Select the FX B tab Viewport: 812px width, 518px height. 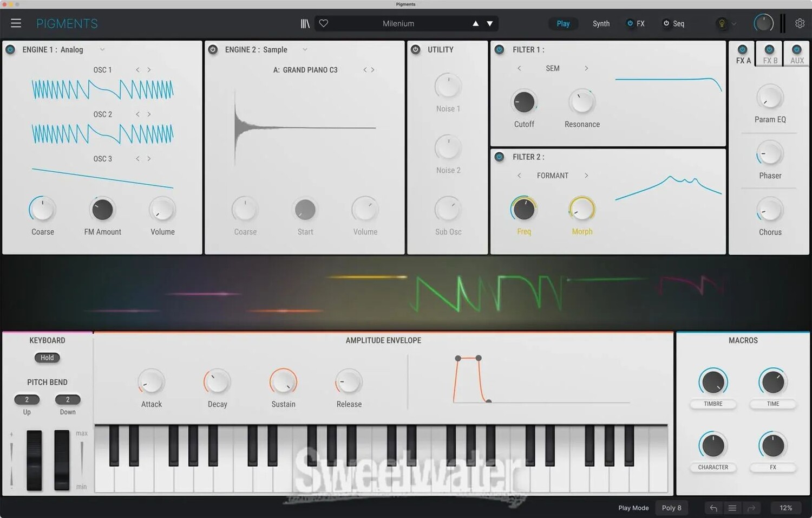pyautogui.click(x=770, y=55)
